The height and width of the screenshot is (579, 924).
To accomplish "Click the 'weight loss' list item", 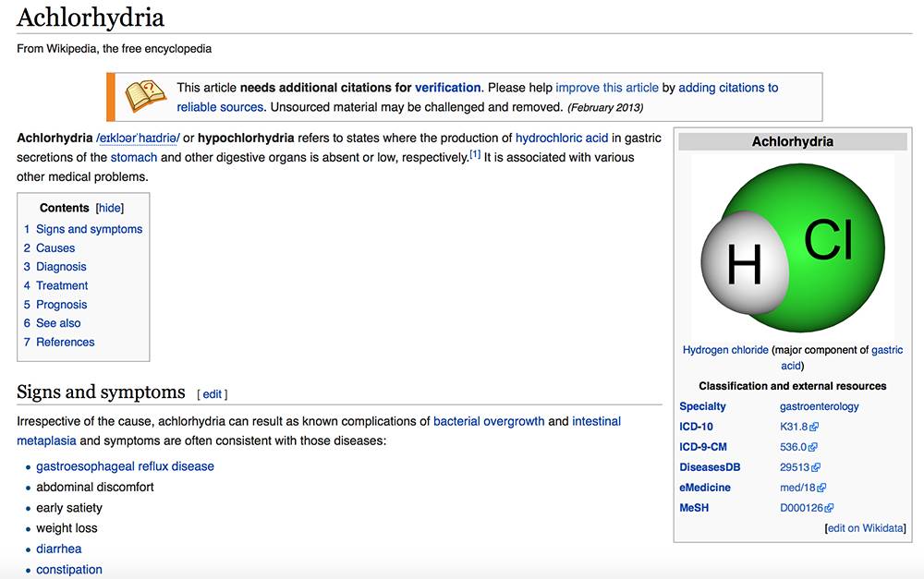I will click(x=67, y=528).
